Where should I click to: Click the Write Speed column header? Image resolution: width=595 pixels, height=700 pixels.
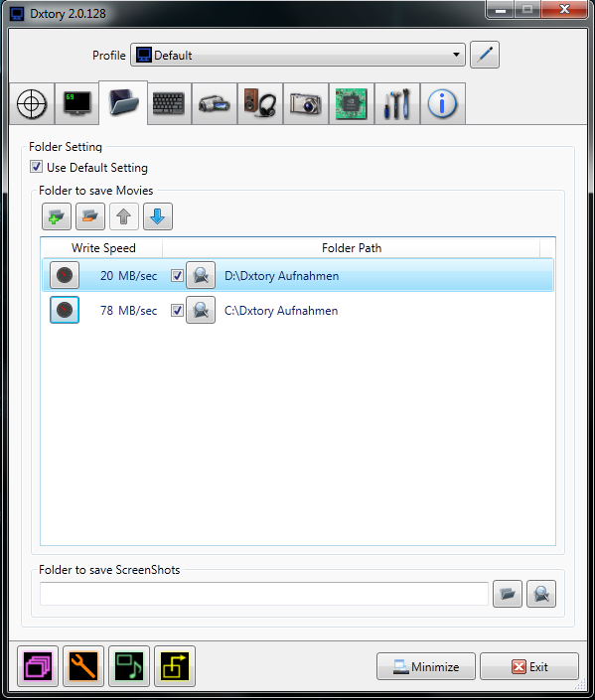[x=102, y=248]
